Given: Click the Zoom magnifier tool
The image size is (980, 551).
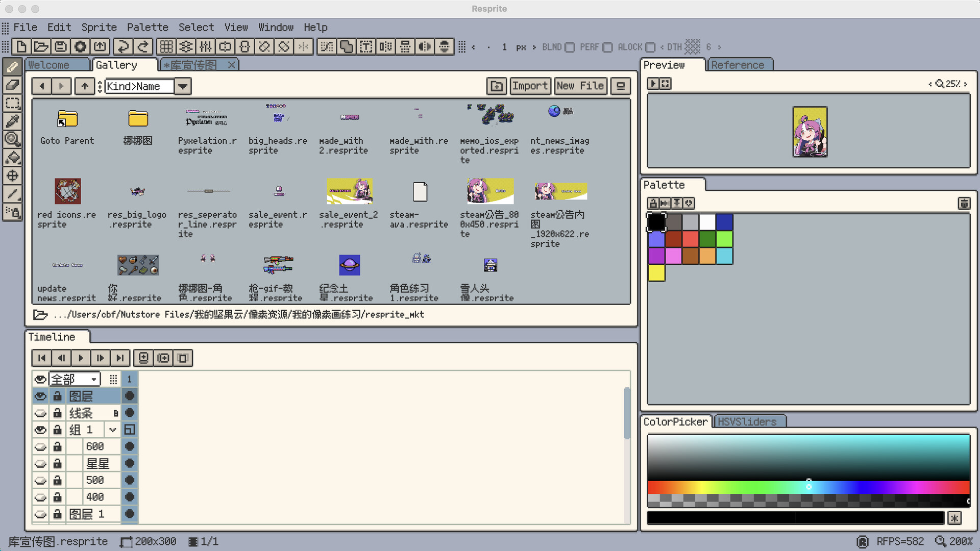Looking at the screenshot, I should tap(12, 139).
